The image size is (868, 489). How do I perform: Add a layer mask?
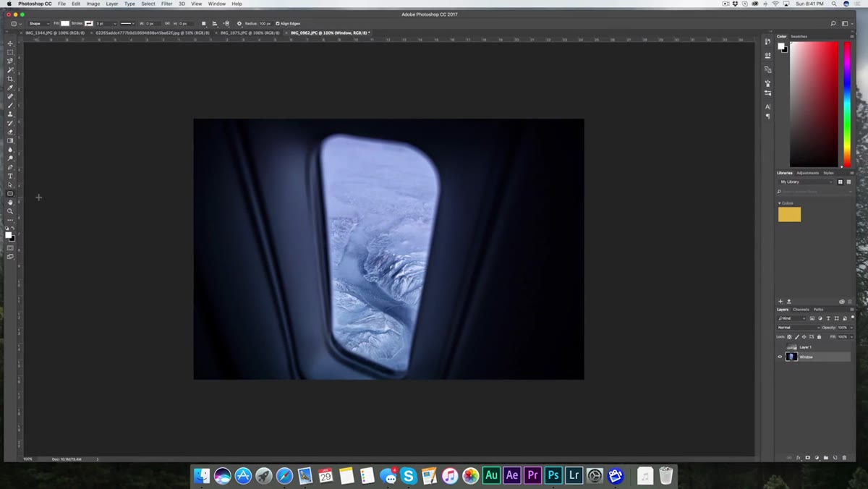[808, 458]
